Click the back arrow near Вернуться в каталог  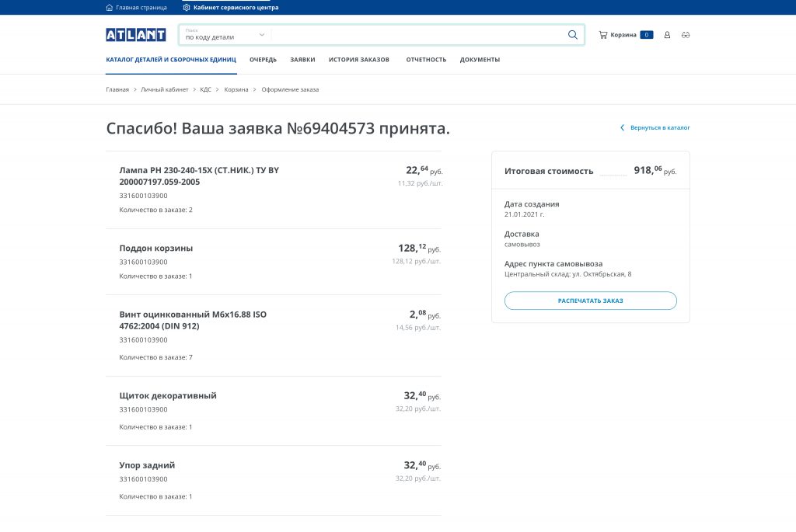[x=622, y=127]
